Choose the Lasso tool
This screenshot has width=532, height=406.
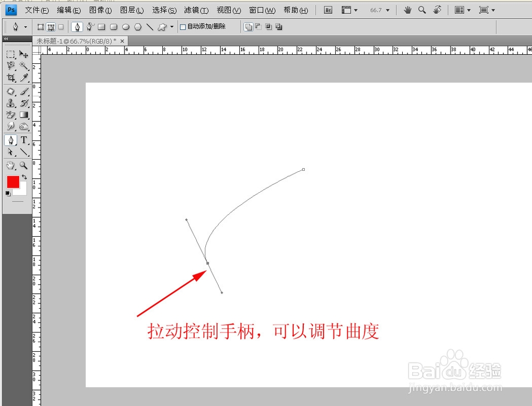tap(11, 65)
